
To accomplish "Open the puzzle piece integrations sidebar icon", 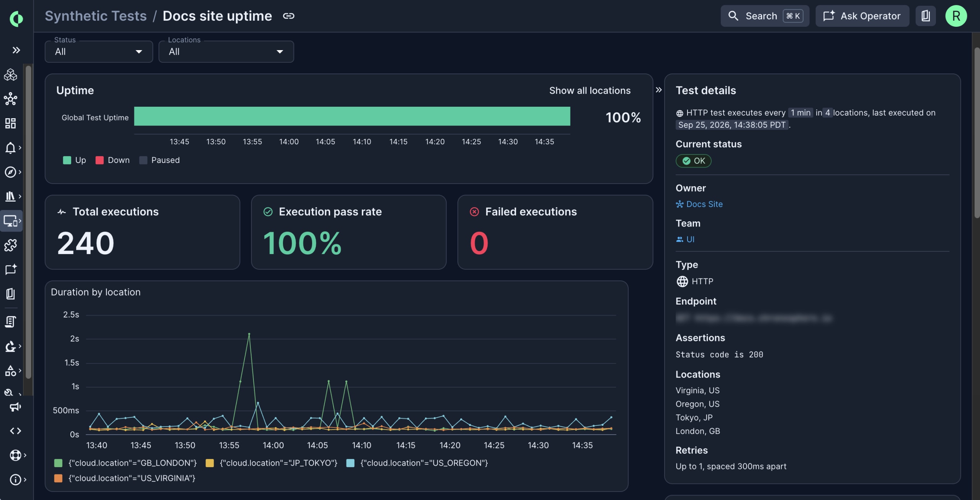I will (x=11, y=245).
